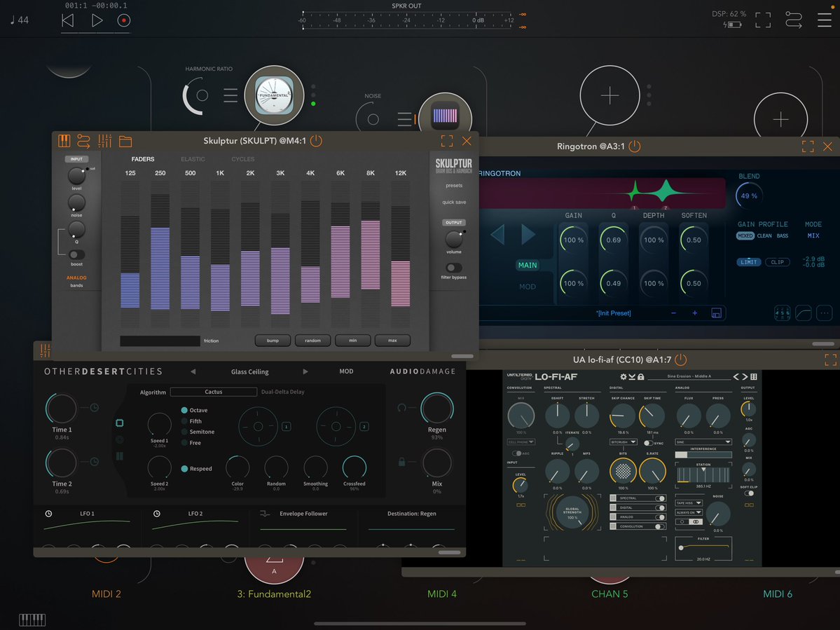Open the main hamburger menu
840x630 pixels.
pos(825,20)
